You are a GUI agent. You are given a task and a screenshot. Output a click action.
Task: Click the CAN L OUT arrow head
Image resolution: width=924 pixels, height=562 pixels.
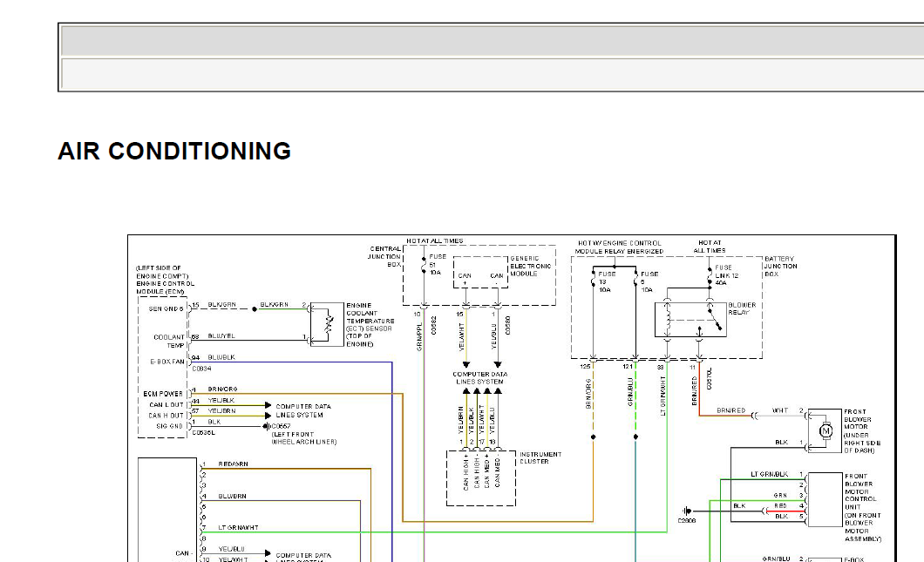click(x=268, y=405)
